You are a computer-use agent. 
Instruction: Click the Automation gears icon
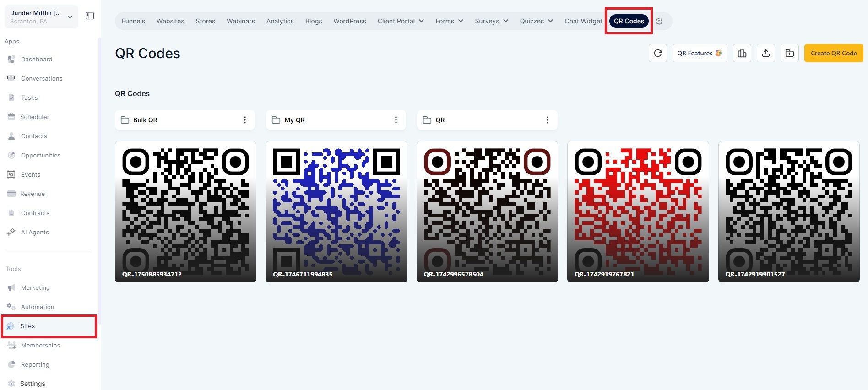pos(11,307)
